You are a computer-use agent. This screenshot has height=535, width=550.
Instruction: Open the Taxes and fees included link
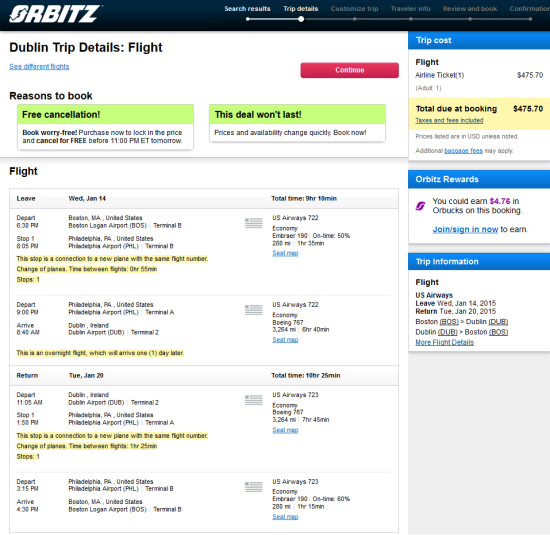pyautogui.click(x=449, y=120)
